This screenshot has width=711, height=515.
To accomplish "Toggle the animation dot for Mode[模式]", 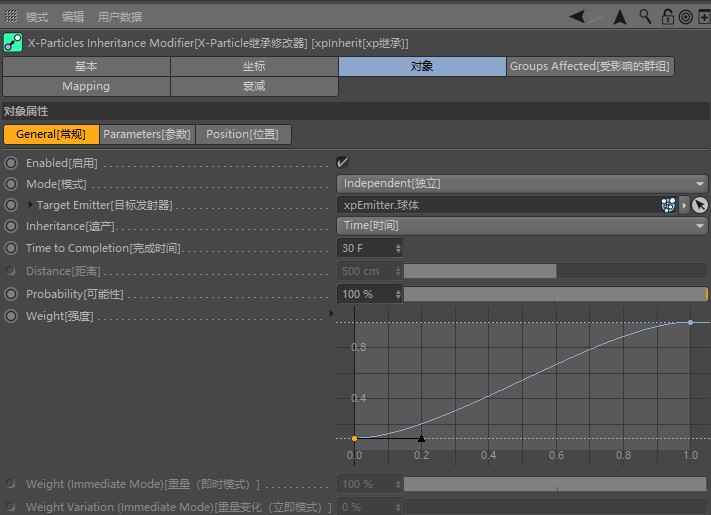I will click(11, 184).
